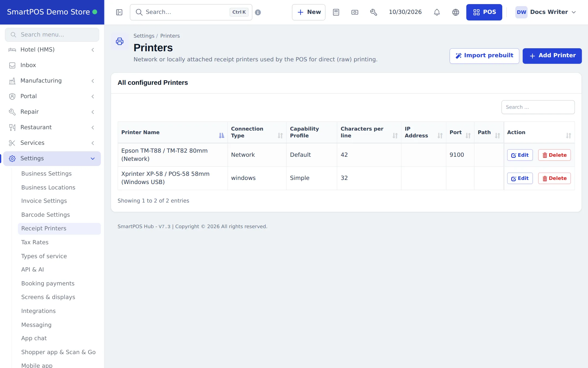Expand the Portal menu
The height and width of the screenshot is (368, 588).
click(52, 96)
